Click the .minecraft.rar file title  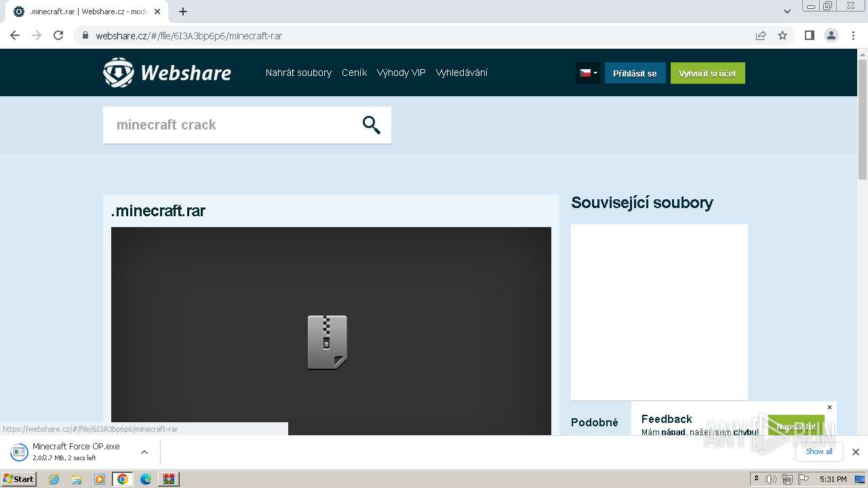[158, 211]
